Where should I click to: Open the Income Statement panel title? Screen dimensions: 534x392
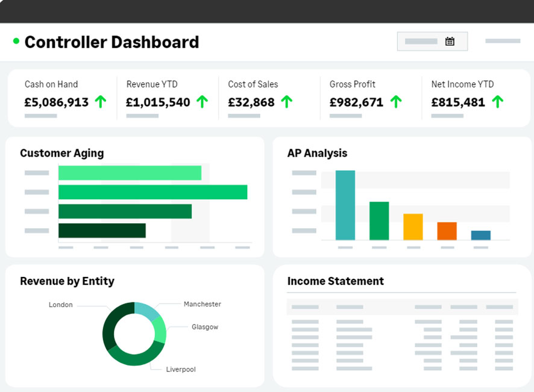335,281
